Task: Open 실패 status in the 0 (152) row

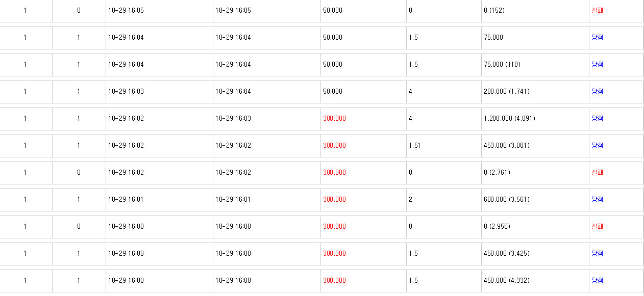Action: click(597, 11)
